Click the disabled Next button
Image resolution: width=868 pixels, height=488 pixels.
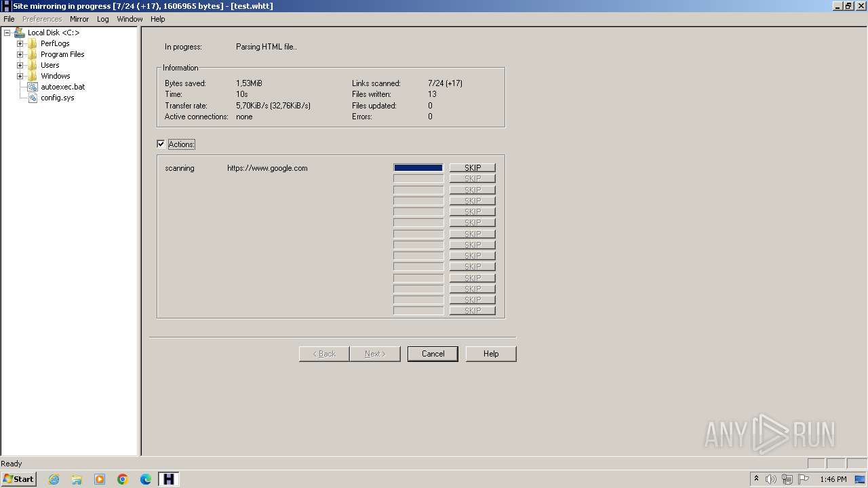click(375, 354)
